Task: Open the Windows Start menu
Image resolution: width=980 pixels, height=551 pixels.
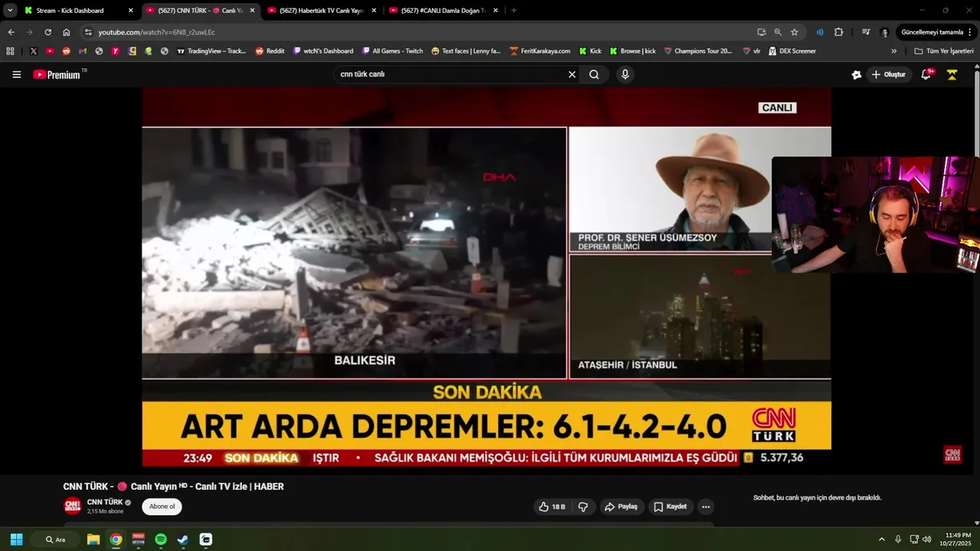Action: 16,540
